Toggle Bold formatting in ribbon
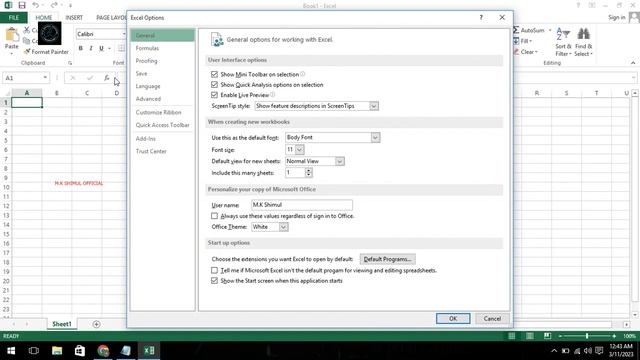 pyautogui.click(x=80, y=48)
